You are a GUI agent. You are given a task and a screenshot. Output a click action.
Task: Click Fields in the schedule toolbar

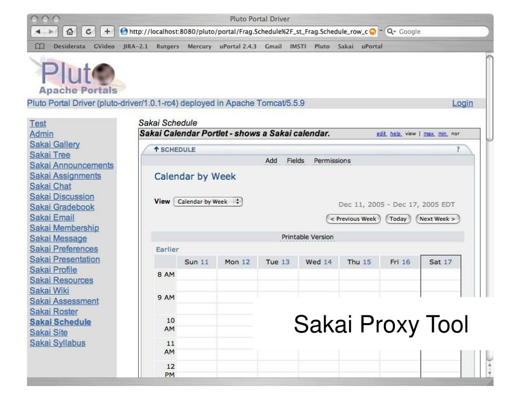pos(296,161)
